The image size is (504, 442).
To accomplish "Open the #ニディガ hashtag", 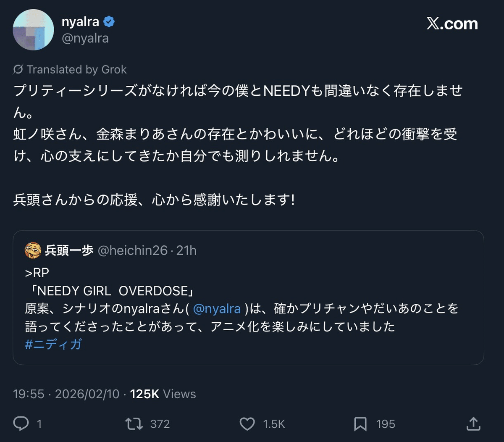I will pyautogui.click(x=53, y=344).
